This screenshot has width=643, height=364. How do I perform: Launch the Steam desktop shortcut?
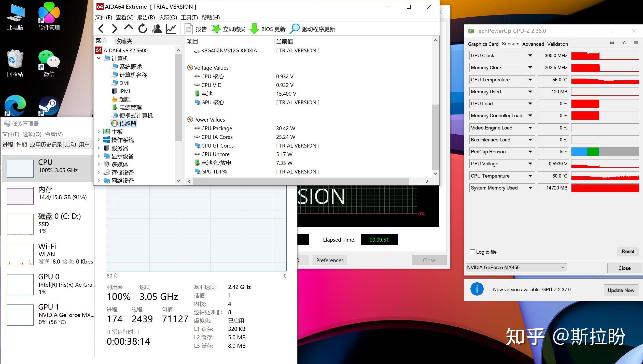click(49, 106)
